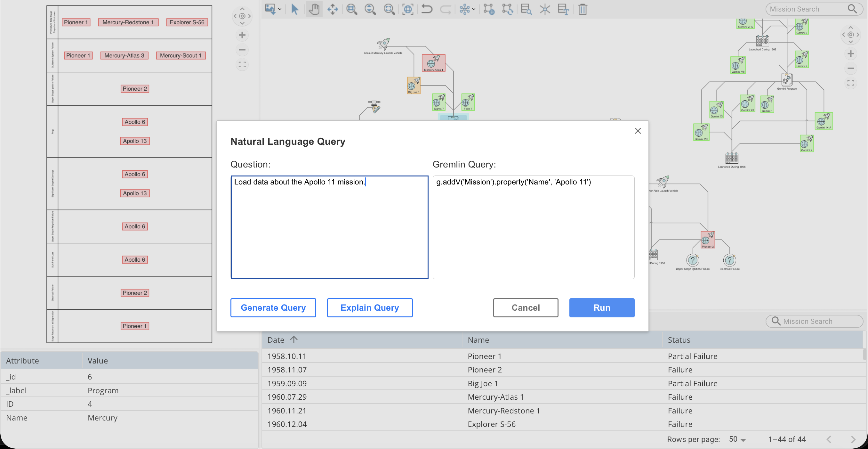Select the Mercury-Atlas 1 node in graph
This screenshot has height=449, width=868.
click(x=433, y=63)
